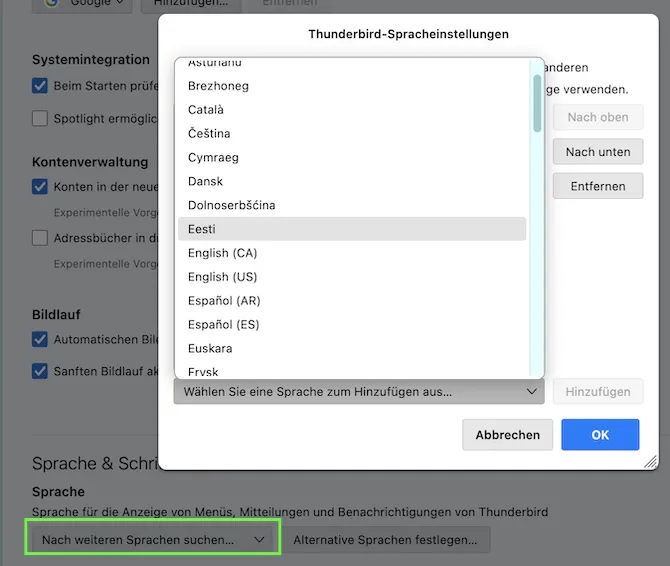Click the Nach unten button
This screenshot has width=670, height=566.
pos(598,152)
